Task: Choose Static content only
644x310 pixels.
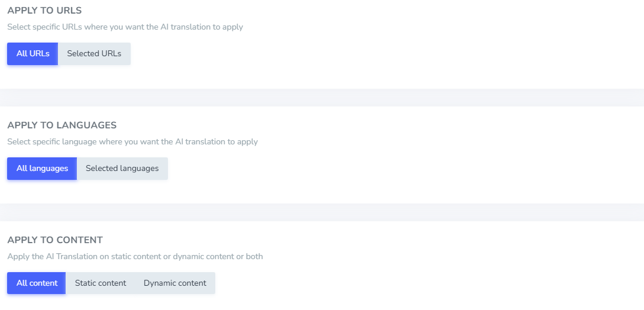Action: (101, 283)
